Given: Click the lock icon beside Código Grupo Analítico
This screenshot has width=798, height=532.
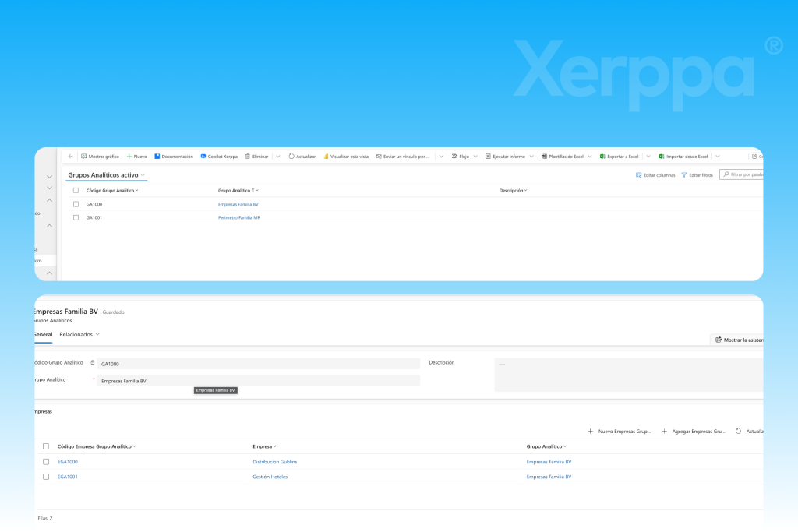Looking at the screenshot, I should (x=92, y=363).
